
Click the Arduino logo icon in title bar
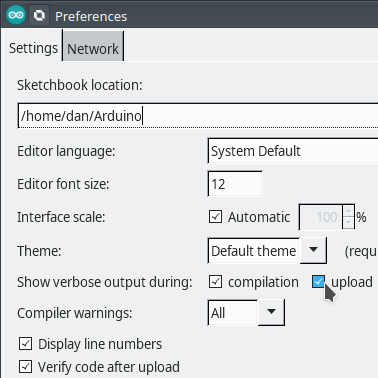(x=16, y=15)
